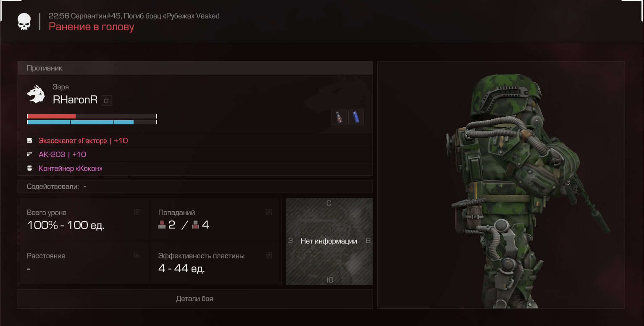Open the help hint for Эффективность пластины
644x326 pixels.
(x=269, y=255)
